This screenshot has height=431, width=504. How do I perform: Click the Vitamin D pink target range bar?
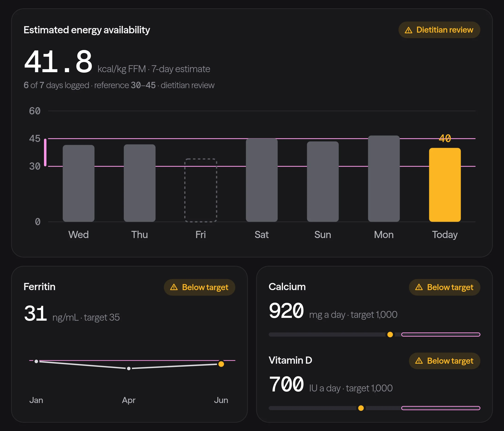(441, 408)
